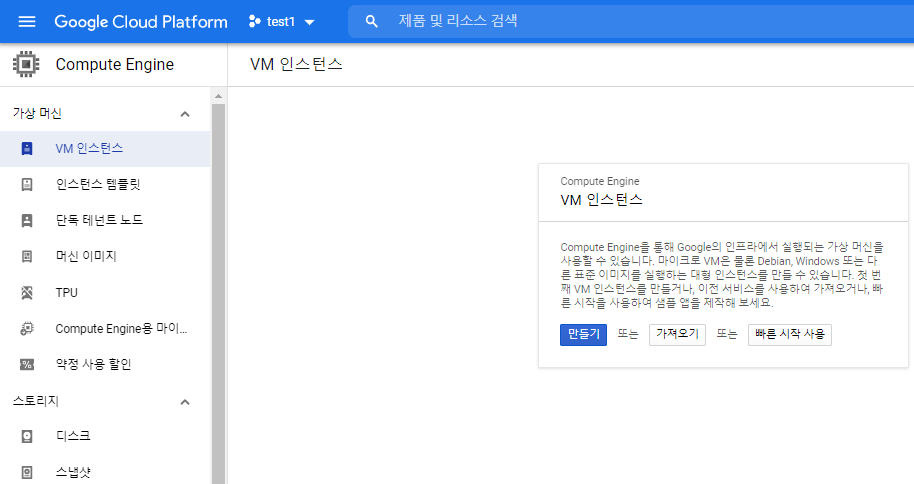
Task: Click the 머신 이미지 icon
Action: pyautogui.click(x=27, y=257)
